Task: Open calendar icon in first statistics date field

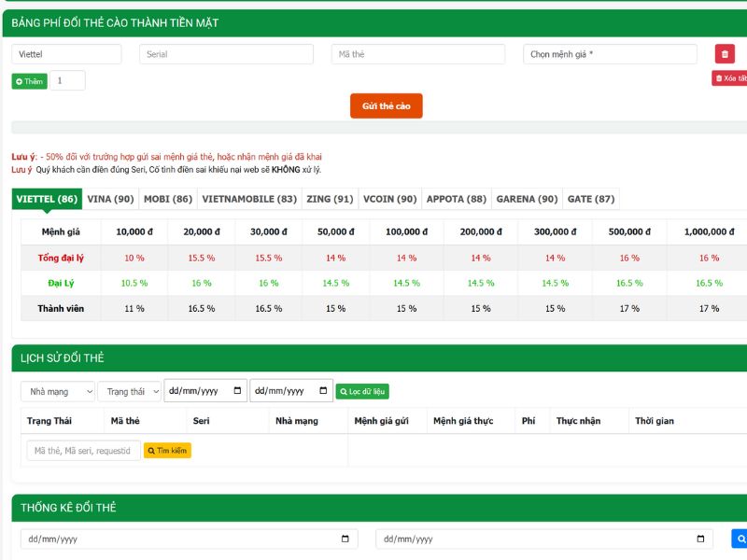Action: click(345, 539)
